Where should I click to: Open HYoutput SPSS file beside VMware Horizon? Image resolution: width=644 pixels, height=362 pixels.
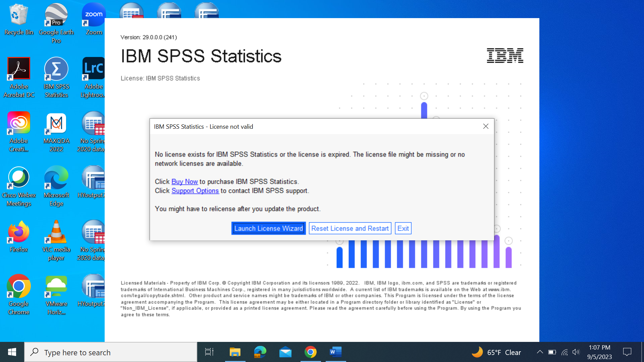(x=92, y=291)
